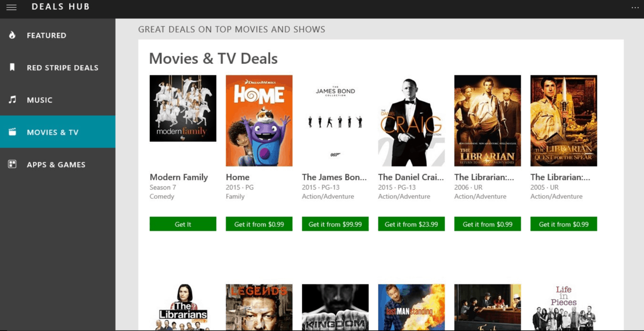Switch to the Music section
This screenshot has width=644, height=331.
pos(40,100)
